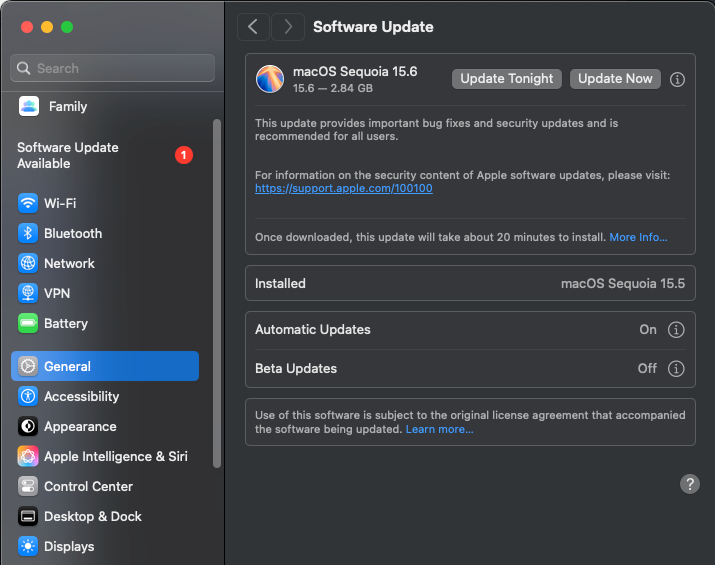
Task: Click the '15.6 — 2.84 GB' size text
Action: coord(333,88)
